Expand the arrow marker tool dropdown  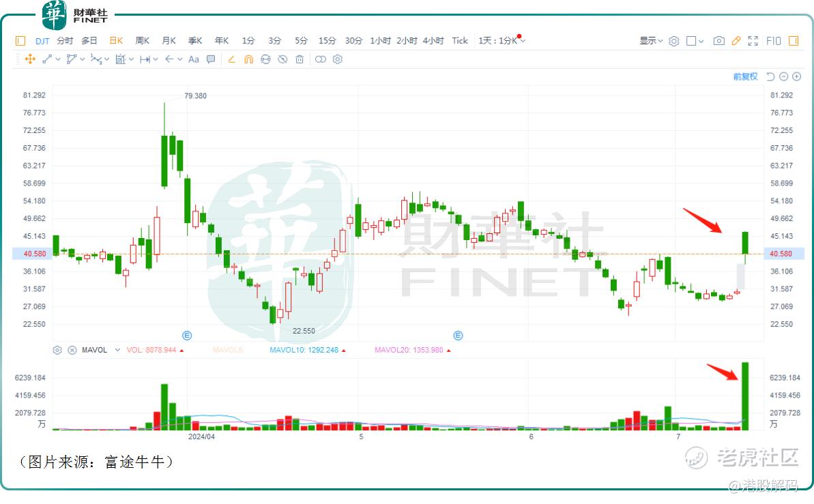click(x=179, y=59)
